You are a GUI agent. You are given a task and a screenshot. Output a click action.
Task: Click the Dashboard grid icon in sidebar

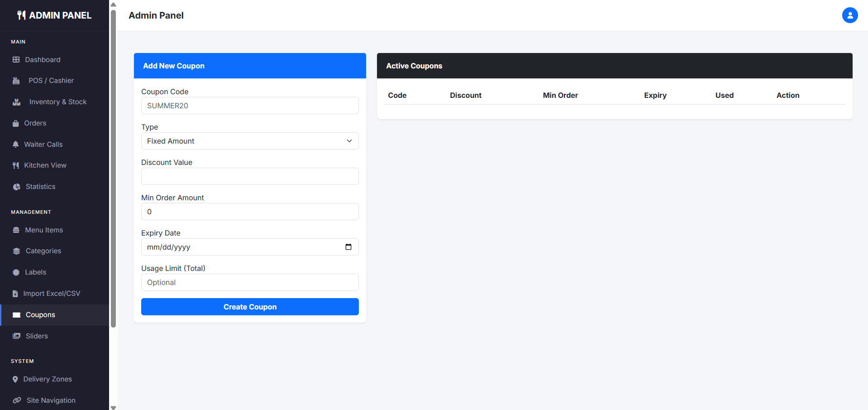click(16, 60)
